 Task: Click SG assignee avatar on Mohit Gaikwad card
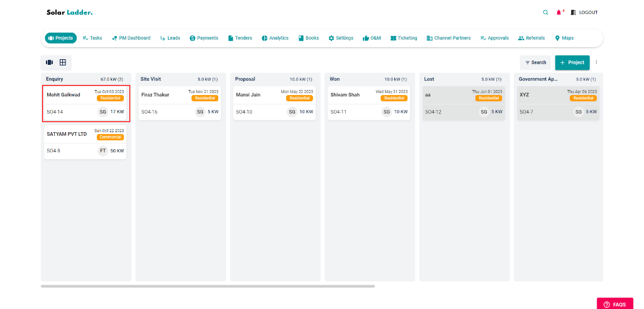coord(103,112)
